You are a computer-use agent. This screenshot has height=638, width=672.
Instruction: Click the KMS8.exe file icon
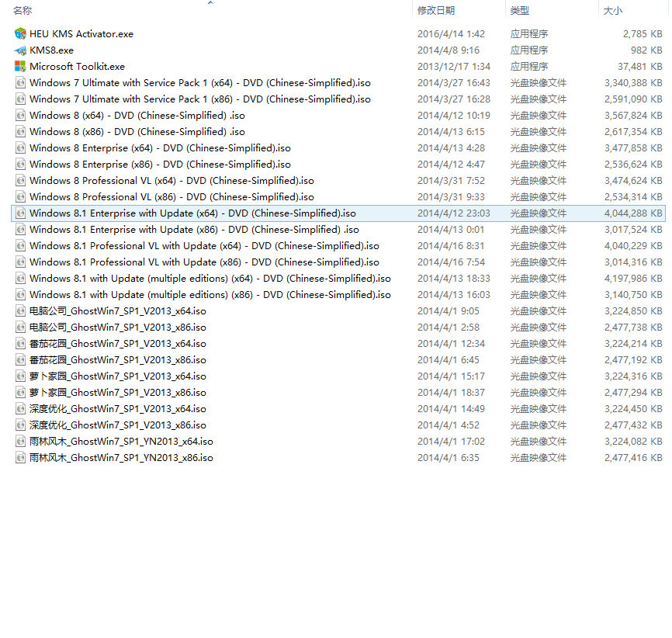click(20, 50)
